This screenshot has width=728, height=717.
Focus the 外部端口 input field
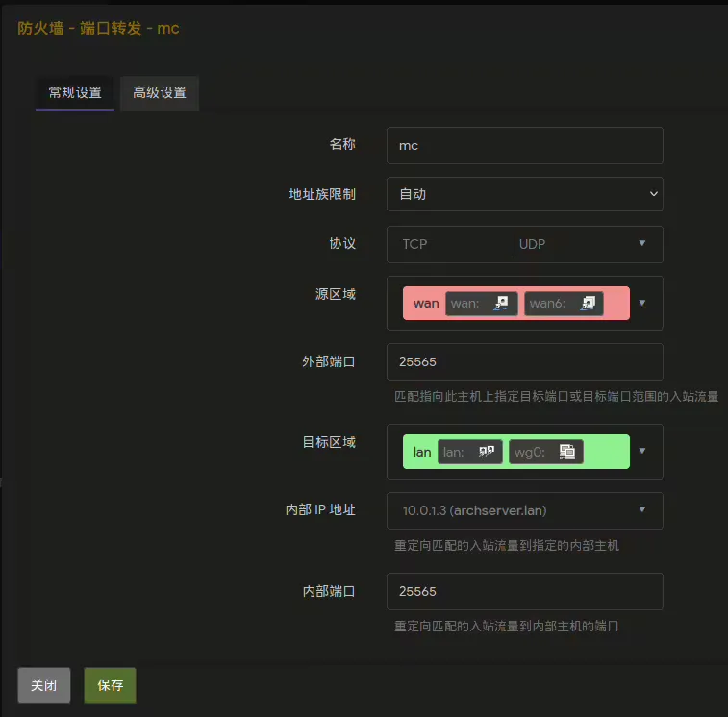pyautogui.click(x=524, y=362)
